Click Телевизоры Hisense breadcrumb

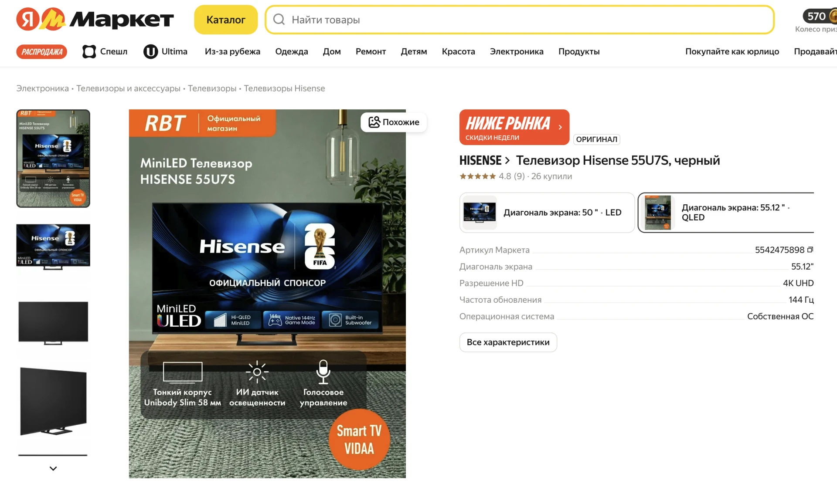pos(284,88)
